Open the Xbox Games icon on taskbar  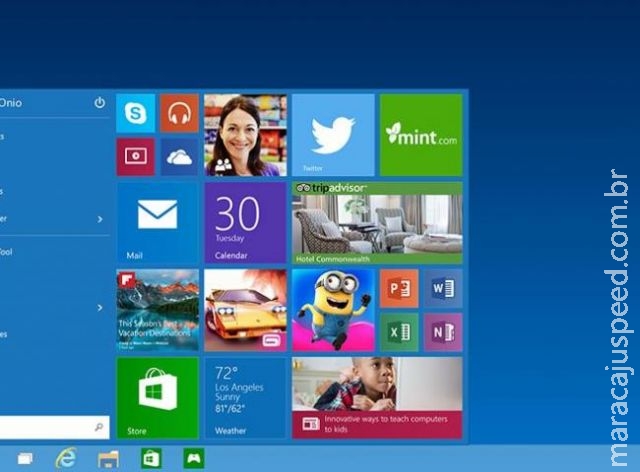pos(194,458)
